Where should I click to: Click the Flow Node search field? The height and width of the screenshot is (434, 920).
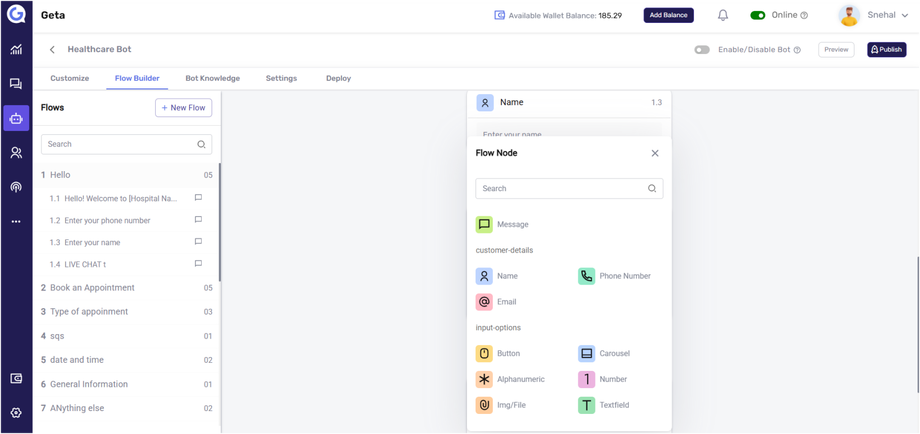[561, 188]
